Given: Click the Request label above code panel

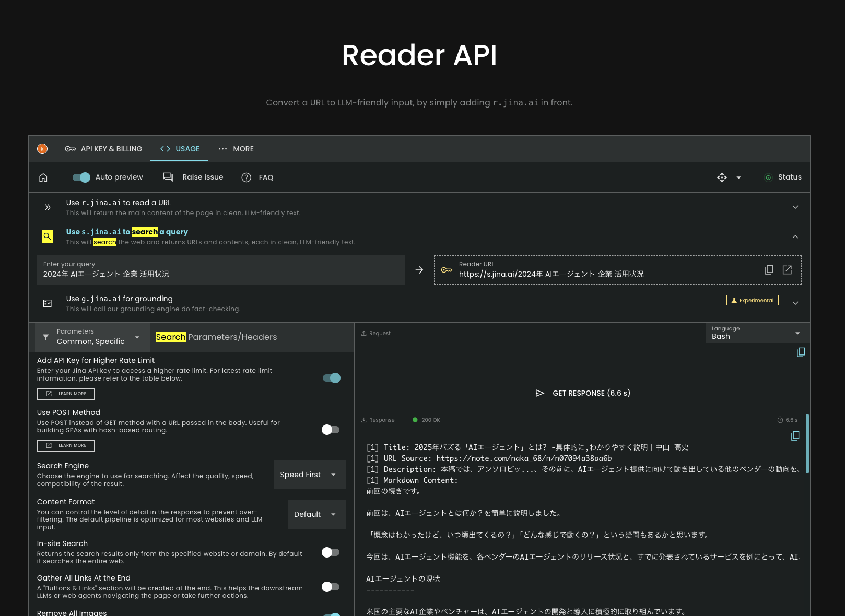Looking at the screenshot, I should click(380, 334).
